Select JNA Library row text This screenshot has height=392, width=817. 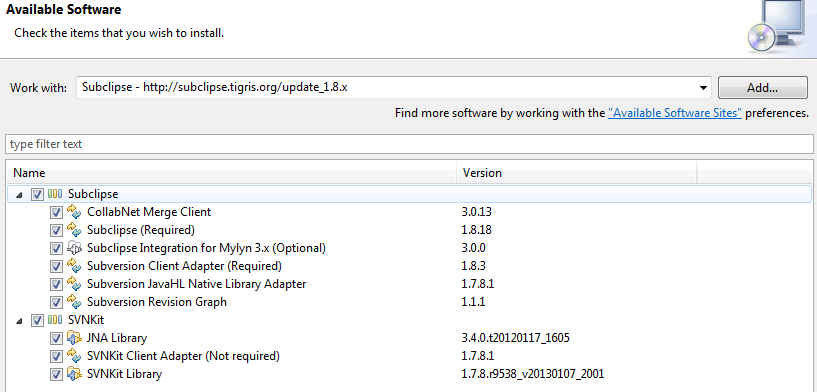(117, 338)
